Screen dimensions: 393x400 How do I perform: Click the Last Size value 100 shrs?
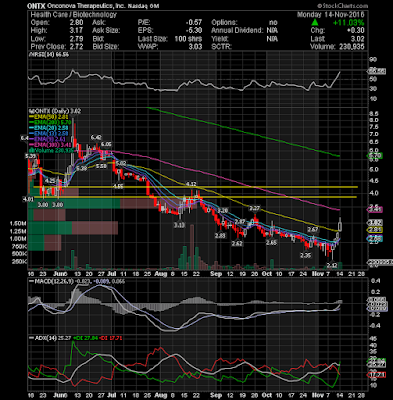tap(188, 39)
